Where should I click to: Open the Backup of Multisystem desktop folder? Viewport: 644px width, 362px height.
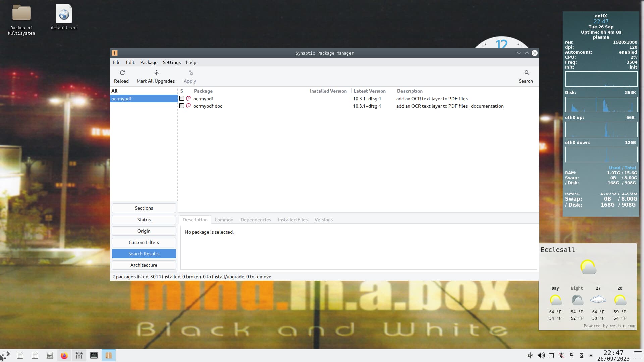(x=21, y=19)
